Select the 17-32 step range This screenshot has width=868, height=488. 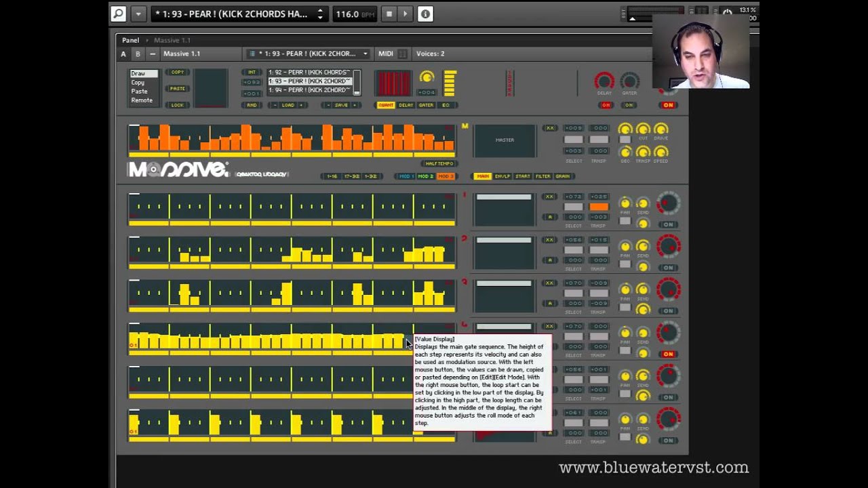pyautogui.click(x=351, y=176)
